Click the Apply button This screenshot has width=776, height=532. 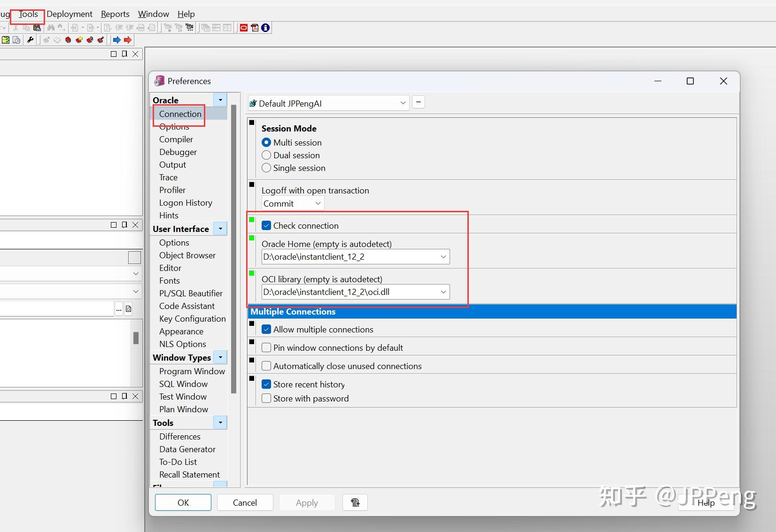click(306, 502)
